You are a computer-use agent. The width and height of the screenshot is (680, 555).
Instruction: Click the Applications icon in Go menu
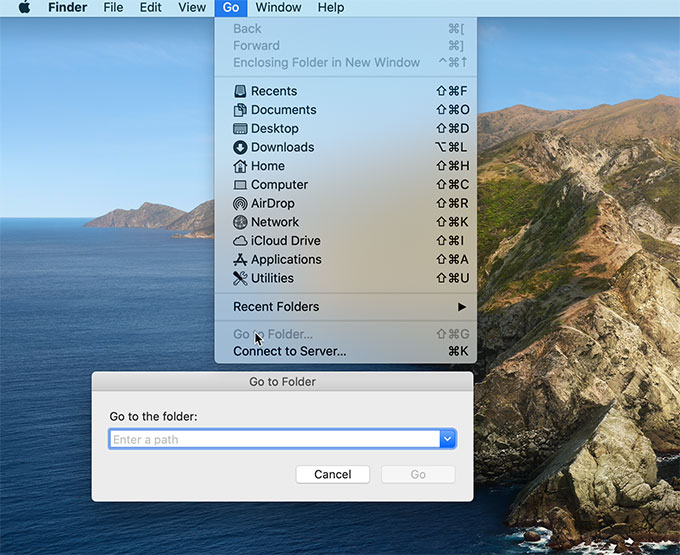[x=240, y=260]
